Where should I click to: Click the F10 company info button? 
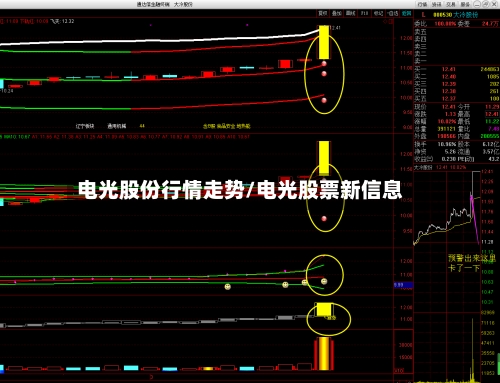point(364,13)
